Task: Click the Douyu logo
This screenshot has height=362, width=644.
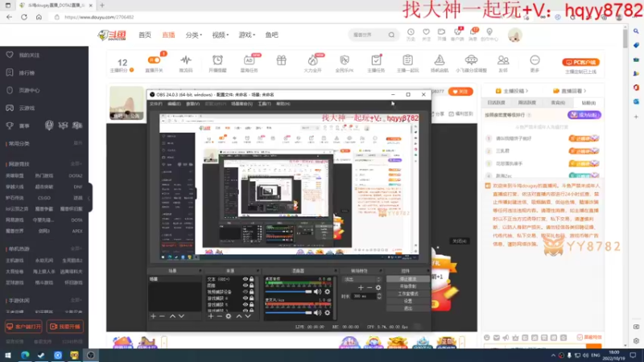Action: pyautogui.click(x=112, y=35)
